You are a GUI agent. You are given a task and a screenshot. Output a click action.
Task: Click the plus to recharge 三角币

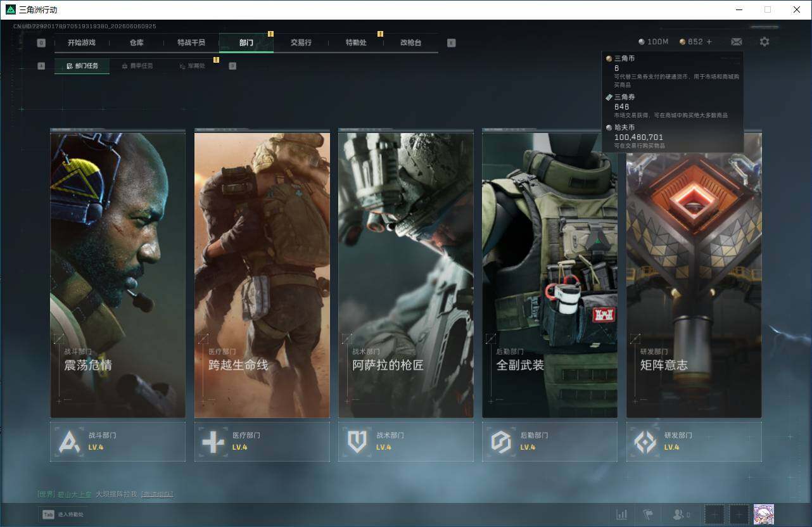tap(709, 42)
